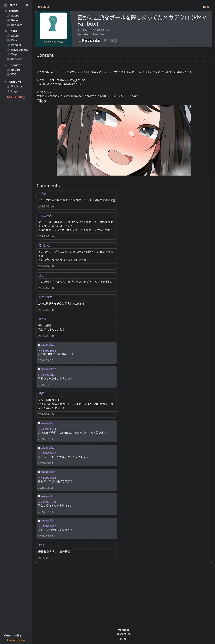
Task: Go to the next post
Action: point(207,7)
